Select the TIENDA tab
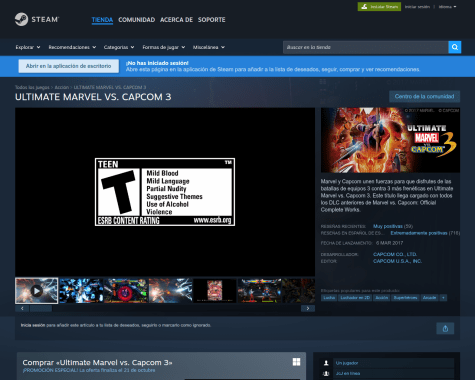The width and height of the screenshot is (475, 380). (102, 20)
